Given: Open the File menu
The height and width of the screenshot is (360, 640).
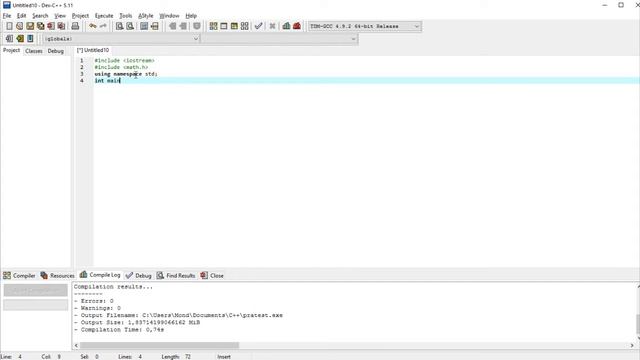Looking at the screenshot, I should click(x=7, y=16).
